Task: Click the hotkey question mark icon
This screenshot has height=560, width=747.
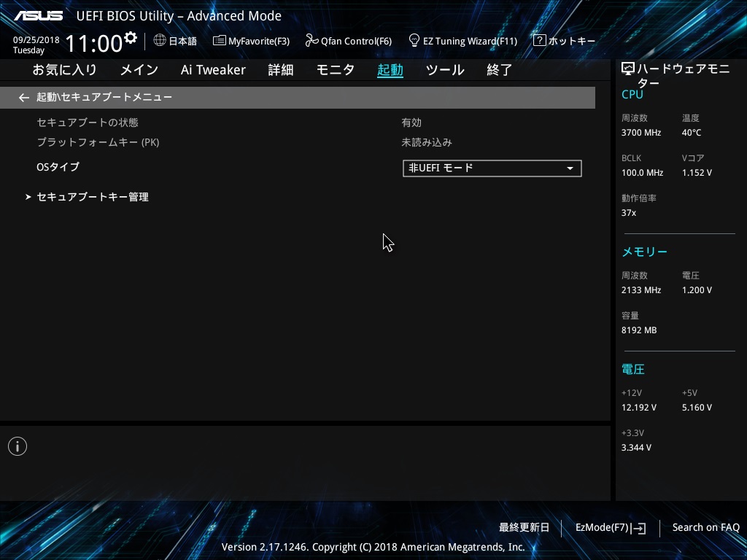Action: click(x=539, y=41)
